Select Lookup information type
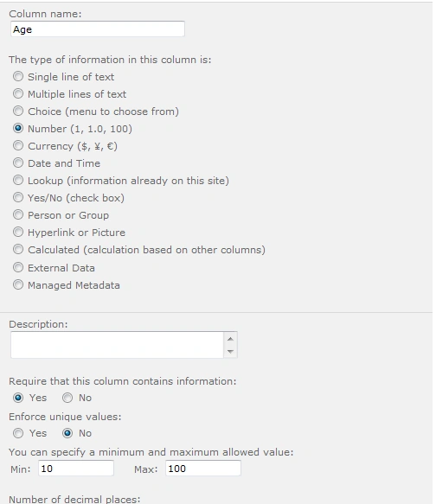This screenshot has width=436, height=504. pos(18,181)
